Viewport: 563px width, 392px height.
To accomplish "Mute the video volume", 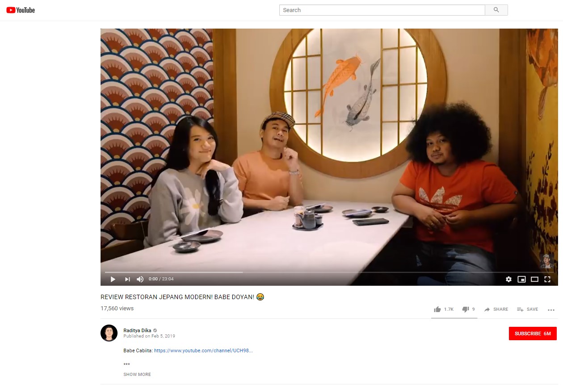I will pyautogui.click(x=140, y=279).
